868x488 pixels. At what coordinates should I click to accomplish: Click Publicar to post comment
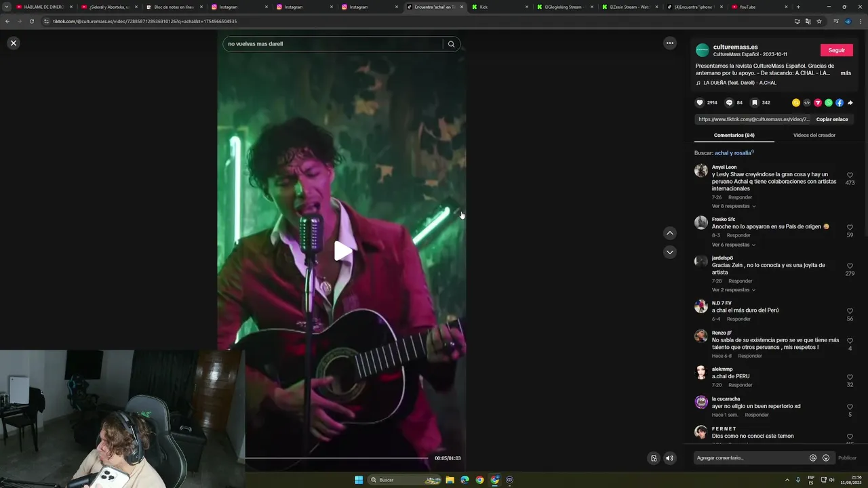(x=847, y=457)
